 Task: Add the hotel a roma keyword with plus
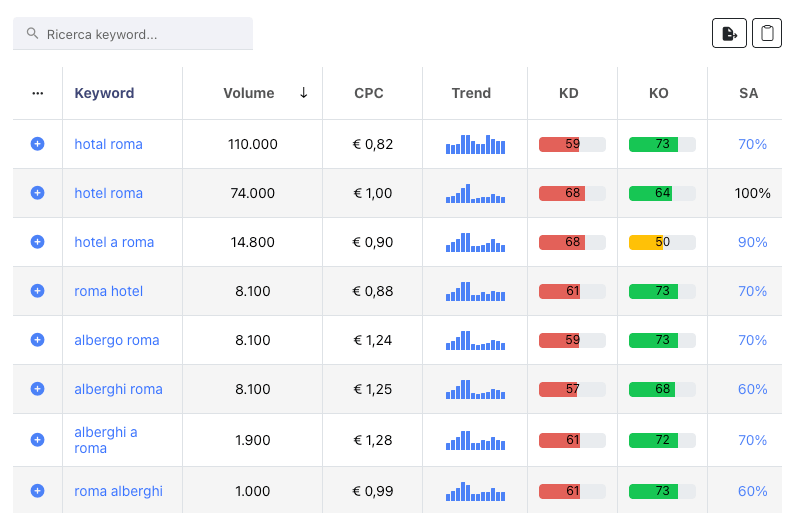(x=37, y=242)
